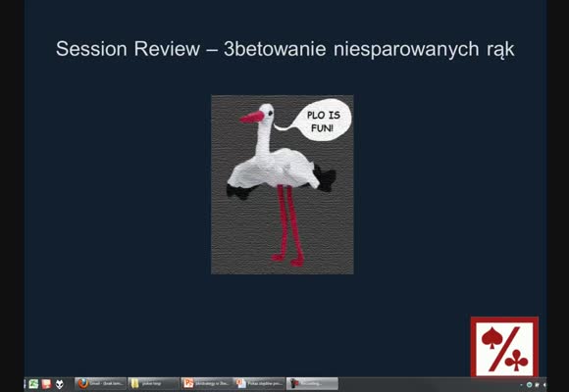
Task: Open the green Excel quick launch icon
Action: tap(33, 383)
